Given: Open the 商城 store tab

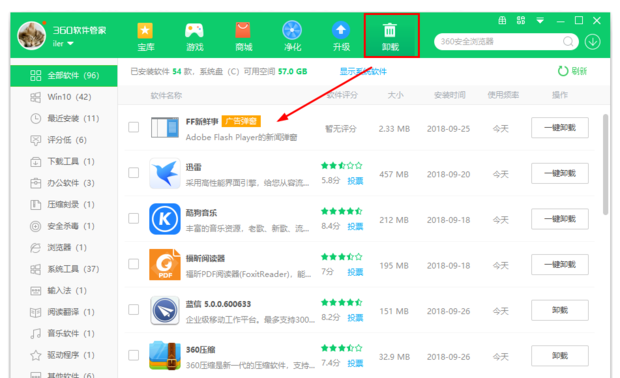Looking at the screenshot, I should click(x=243, y=37).
